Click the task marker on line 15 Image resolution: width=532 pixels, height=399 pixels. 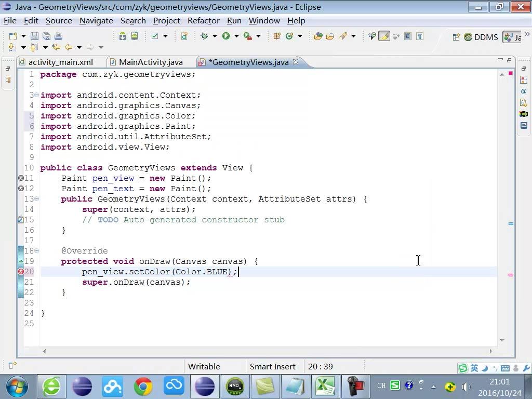click(x=21, y=220)
